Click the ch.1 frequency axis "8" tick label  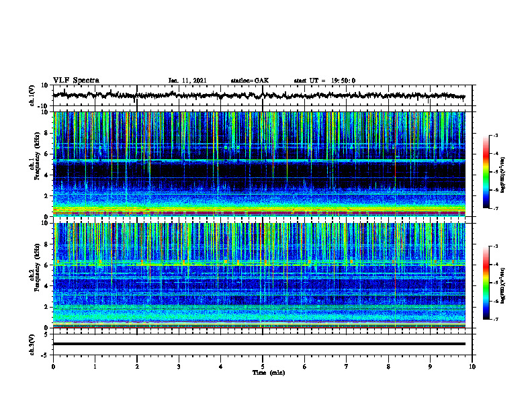point(46,133)
